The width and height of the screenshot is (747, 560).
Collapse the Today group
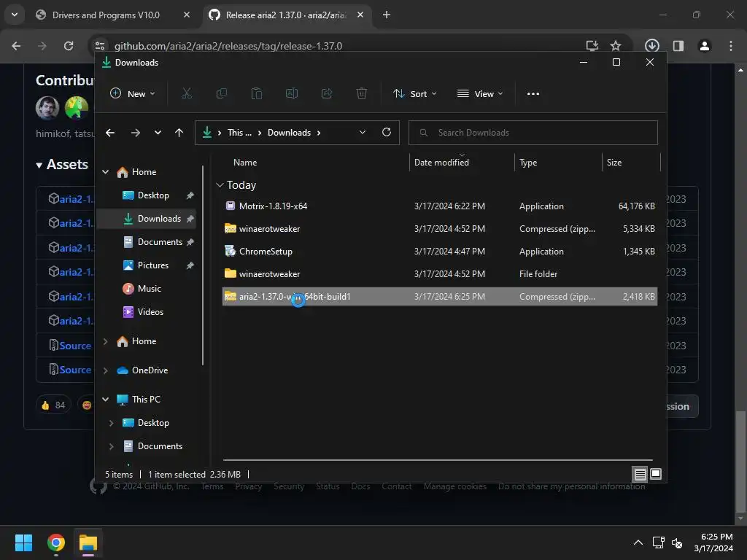(220, 184)
